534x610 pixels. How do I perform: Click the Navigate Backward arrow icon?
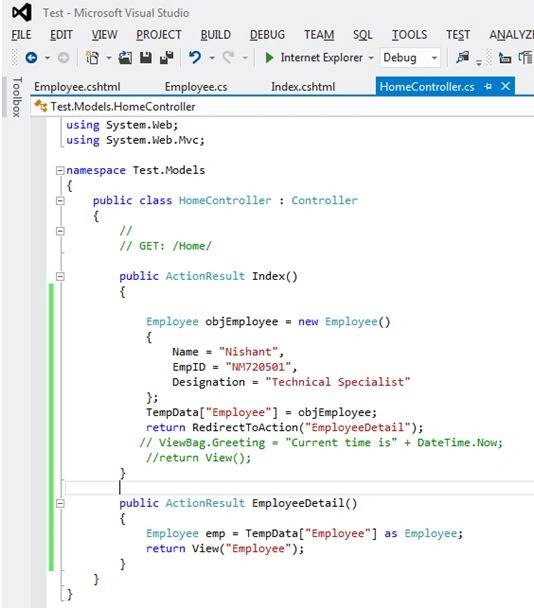(32, 58)
